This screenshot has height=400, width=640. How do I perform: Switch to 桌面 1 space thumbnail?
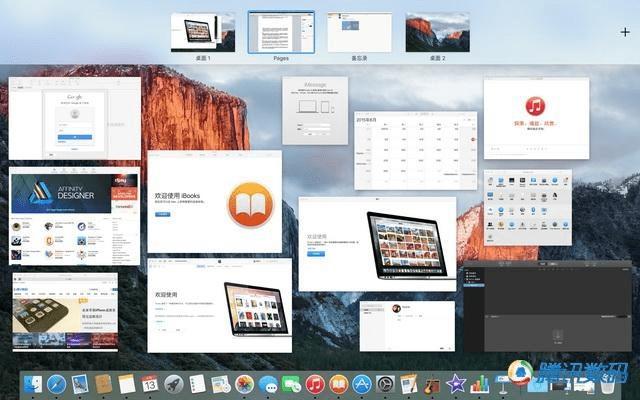(203, 33)
